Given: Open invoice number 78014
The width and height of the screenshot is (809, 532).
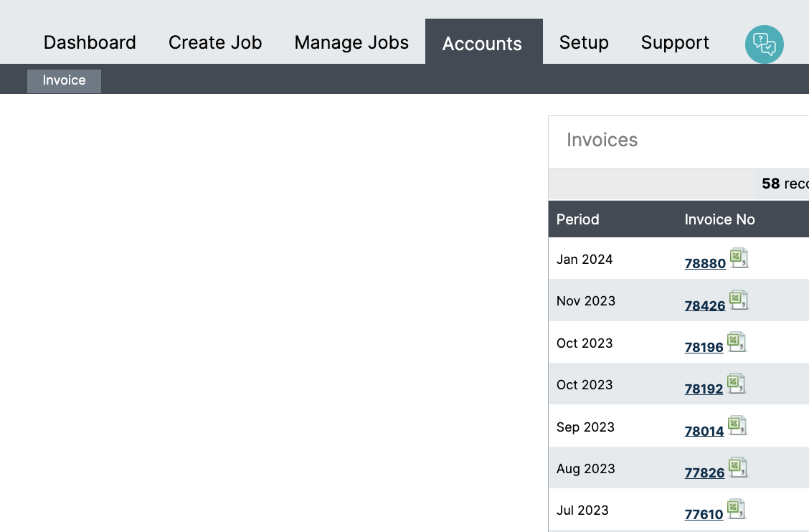Looking at the screenshot, I should click(704, 431).
